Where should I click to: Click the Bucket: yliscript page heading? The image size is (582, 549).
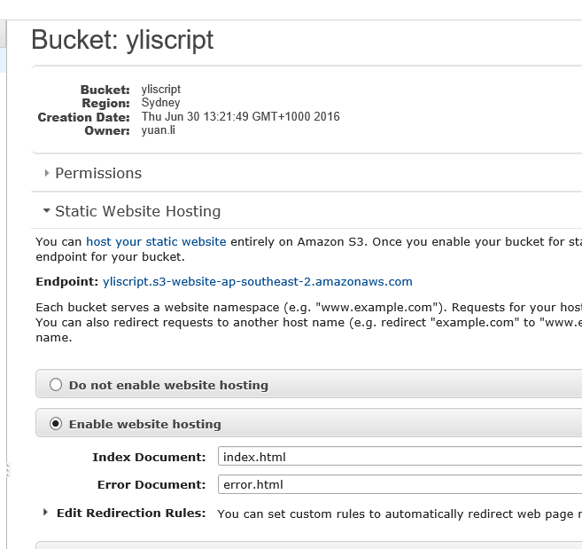(122, 40)
